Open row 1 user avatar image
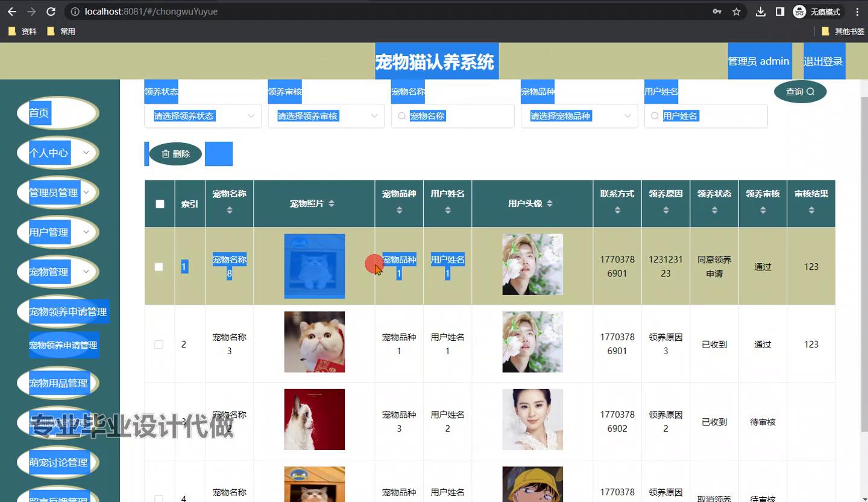 pyautogui.click(x=533, y=264)
